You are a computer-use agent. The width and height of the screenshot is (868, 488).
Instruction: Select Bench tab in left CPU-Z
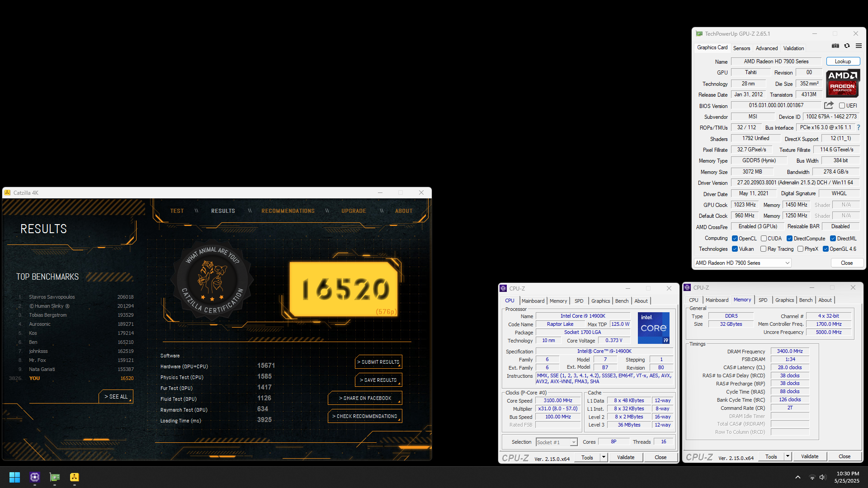click(622, 301)
